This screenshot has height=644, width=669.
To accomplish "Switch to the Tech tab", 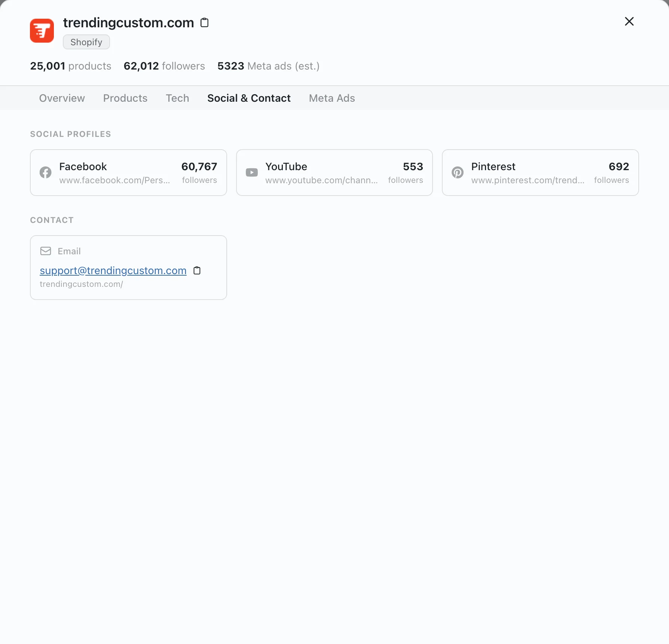I will coord(177,98).
